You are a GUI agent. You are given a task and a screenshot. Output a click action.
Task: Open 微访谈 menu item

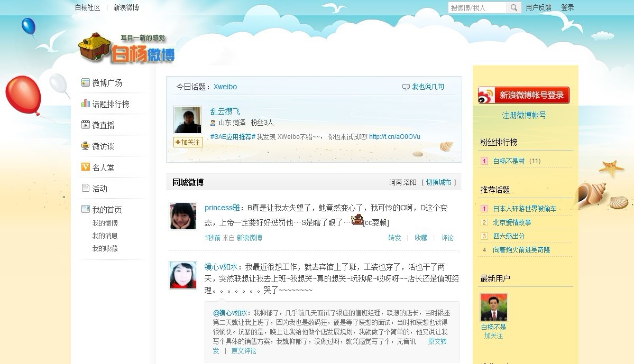click(x=104, y=146)
